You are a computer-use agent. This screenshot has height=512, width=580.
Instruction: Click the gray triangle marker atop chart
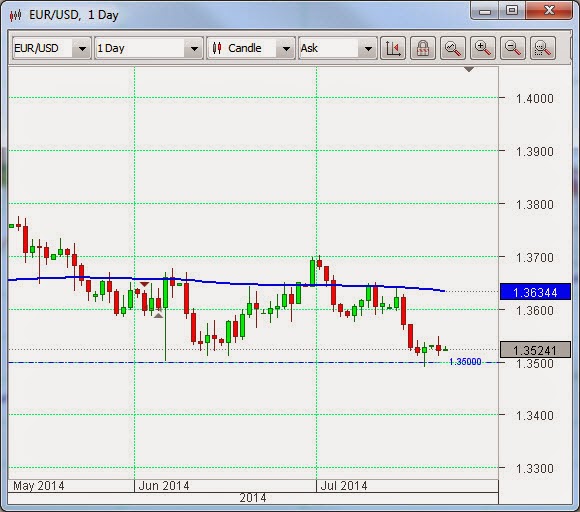[x=469, y=69]
